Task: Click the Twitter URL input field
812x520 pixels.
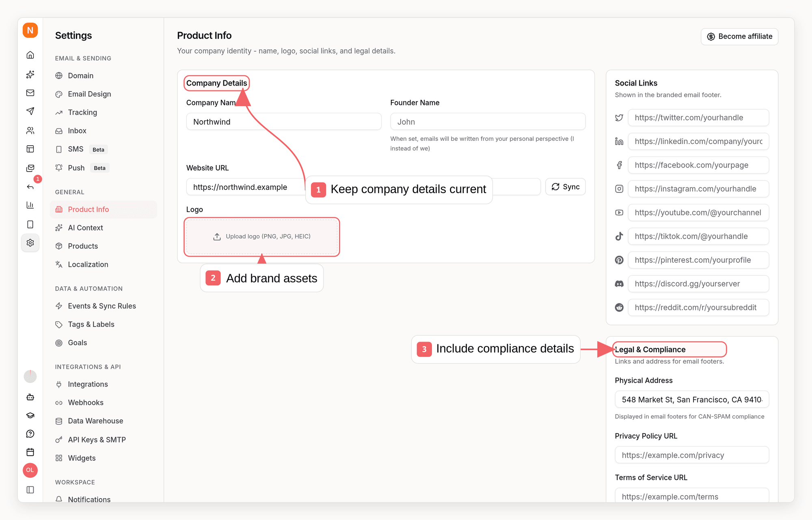Action: coord(698,118)
